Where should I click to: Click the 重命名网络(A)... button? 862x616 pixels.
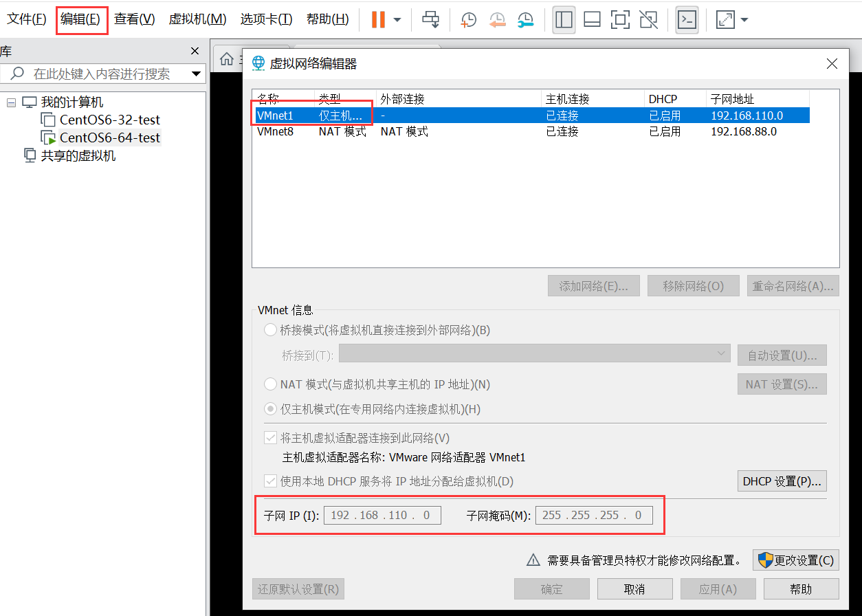coord(793,286)
